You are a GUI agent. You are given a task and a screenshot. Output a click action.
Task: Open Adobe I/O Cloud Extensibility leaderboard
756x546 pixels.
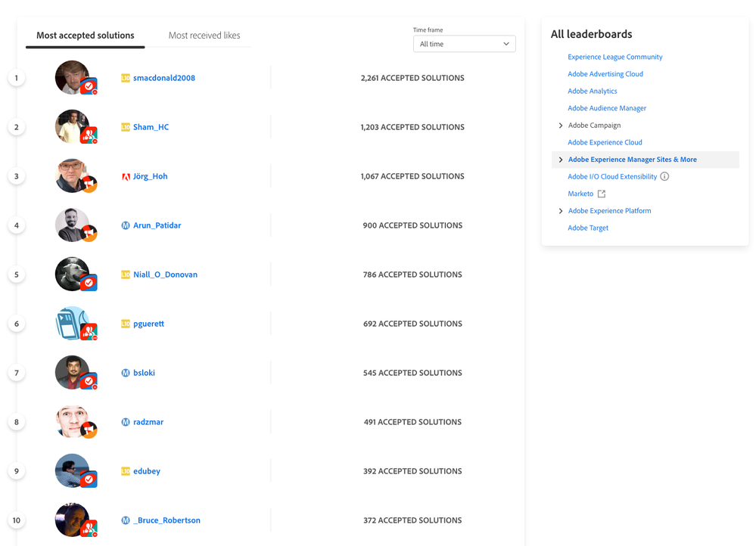(612, 176)
